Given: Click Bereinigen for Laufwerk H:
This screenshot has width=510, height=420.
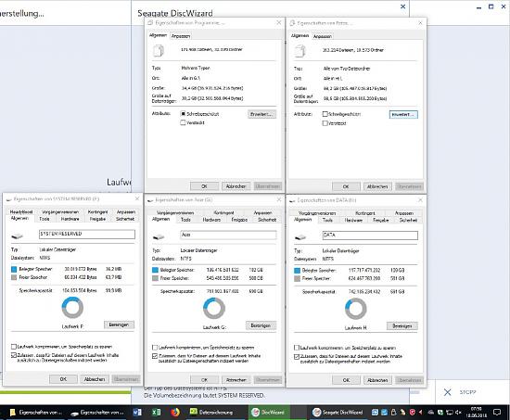Looking at the screenshot, I should point(402,326).
